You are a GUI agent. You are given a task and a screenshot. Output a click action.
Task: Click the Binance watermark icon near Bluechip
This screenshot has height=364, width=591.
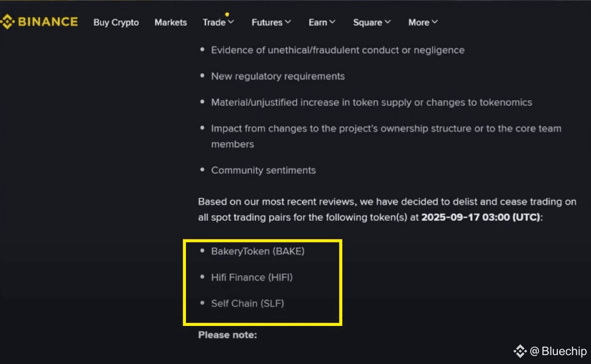point(520,351)
